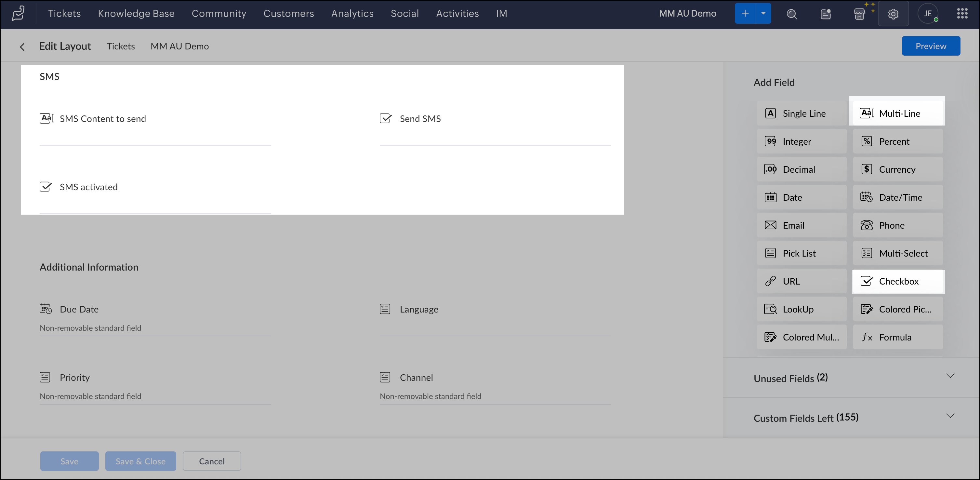Open global search in the top bar
The height and width of the screenshot is (480, 980).
tap(792, 14)
